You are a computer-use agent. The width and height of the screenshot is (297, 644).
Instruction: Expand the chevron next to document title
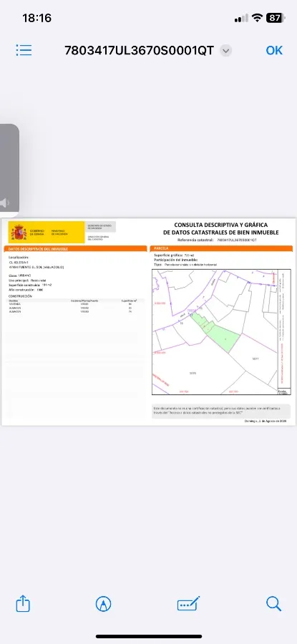click(x=225, y=51)
